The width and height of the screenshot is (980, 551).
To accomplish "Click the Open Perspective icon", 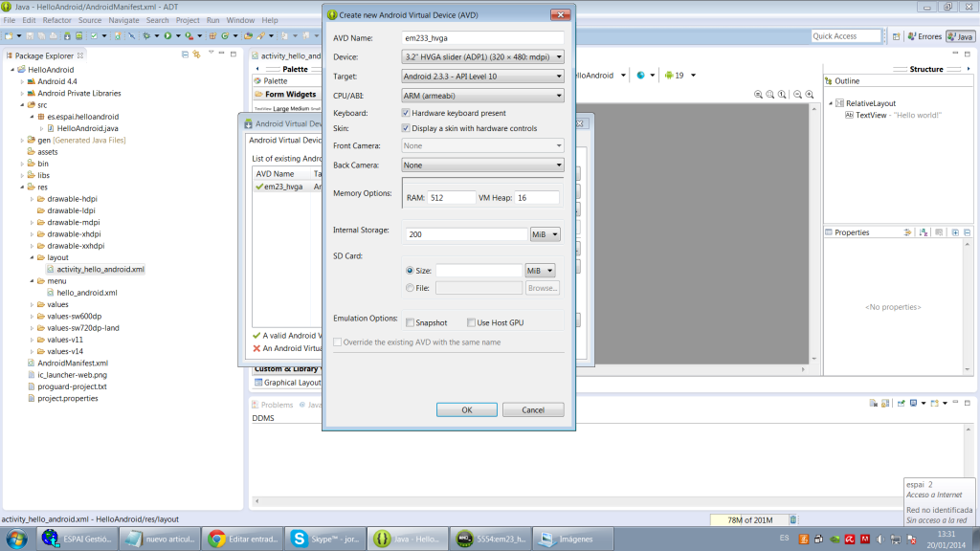I will [897, 36].
